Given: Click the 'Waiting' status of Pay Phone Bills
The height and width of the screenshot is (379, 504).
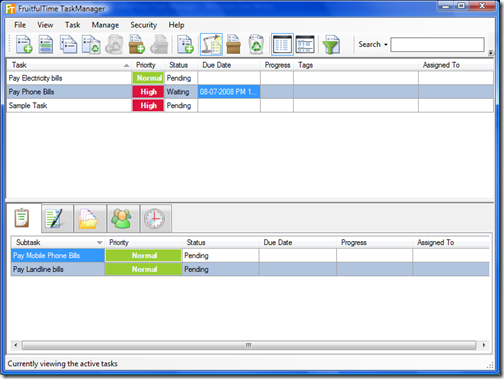Looking at the screenshot, I should point(181,92).
